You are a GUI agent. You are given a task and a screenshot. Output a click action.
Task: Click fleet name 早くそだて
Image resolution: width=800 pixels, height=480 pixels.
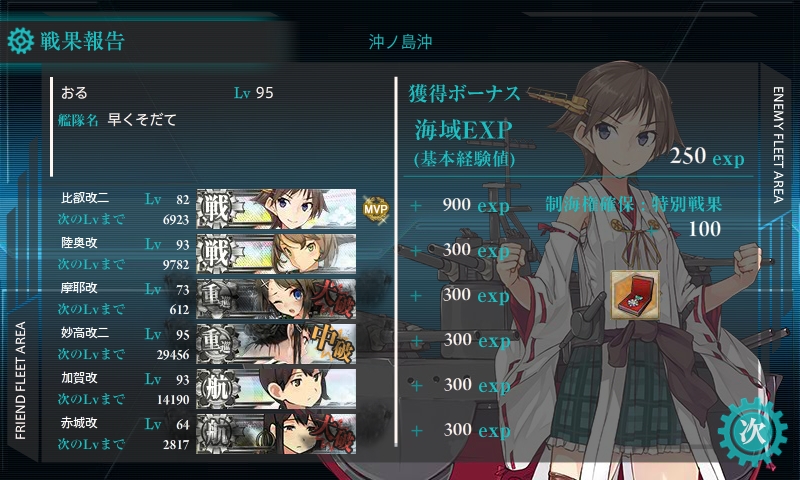coord(142,120)
